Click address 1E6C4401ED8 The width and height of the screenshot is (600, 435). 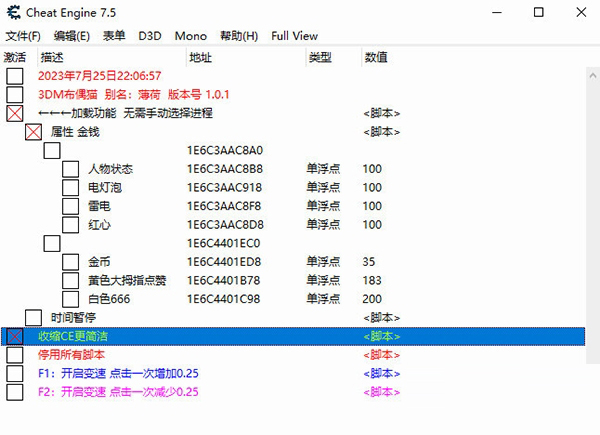point(224,262)
